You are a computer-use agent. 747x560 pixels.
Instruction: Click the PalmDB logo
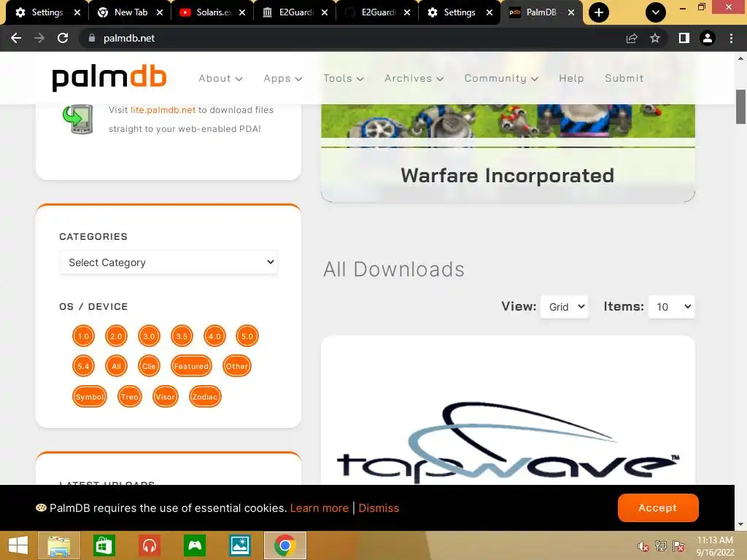tap(109, 78)
